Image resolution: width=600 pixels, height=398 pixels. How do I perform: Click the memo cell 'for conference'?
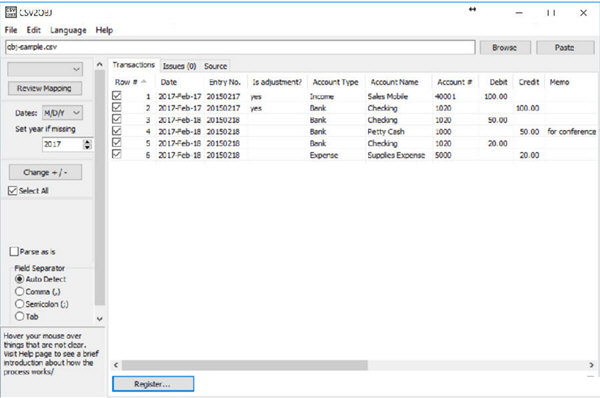(x=572, y=132)
